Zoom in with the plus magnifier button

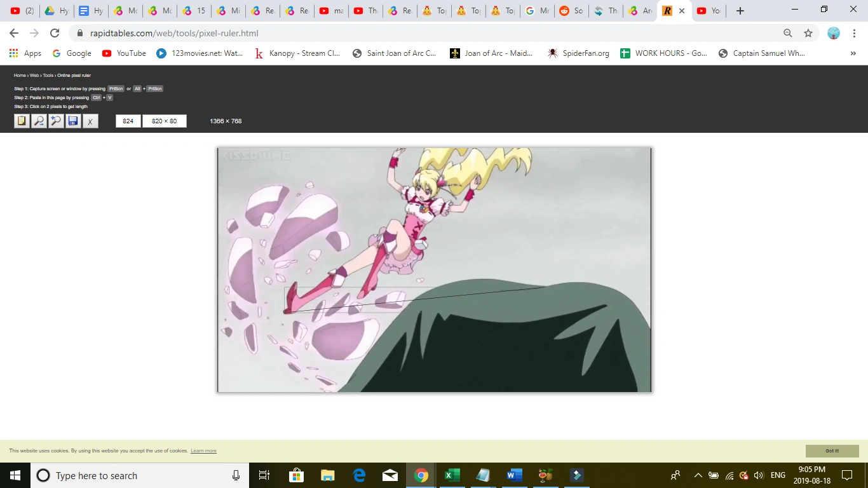(x=56, y=121)
